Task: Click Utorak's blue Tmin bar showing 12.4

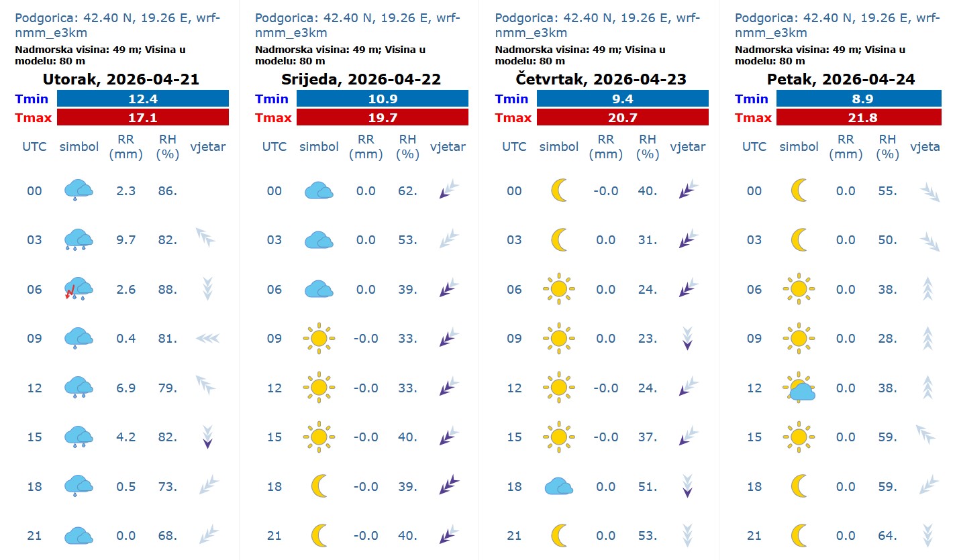Action: 143,99
